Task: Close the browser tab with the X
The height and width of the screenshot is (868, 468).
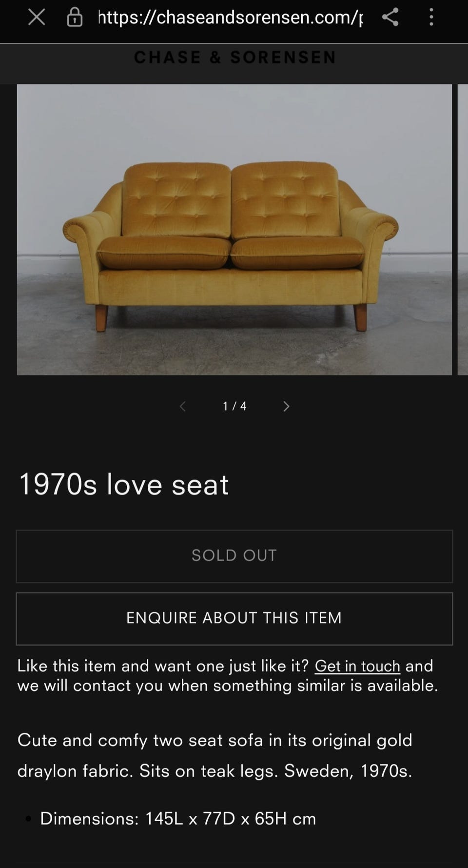Action: click(x=37, y=18)
